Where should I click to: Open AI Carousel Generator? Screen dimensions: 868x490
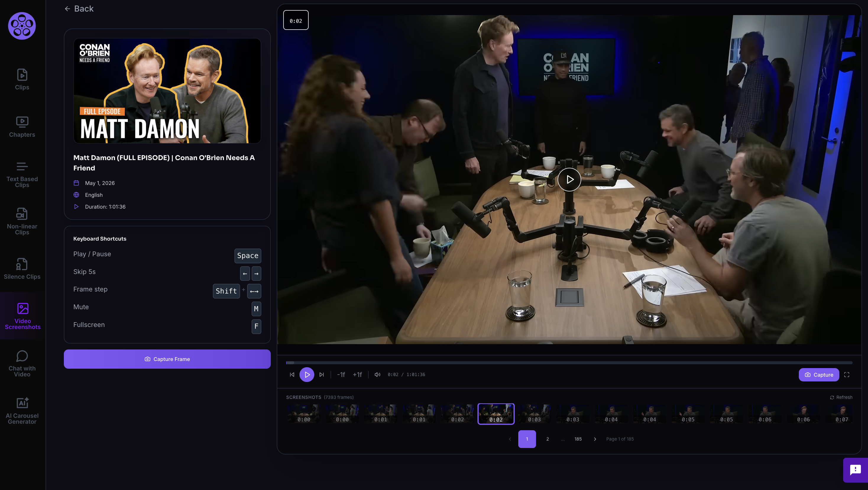coord(22,411)
